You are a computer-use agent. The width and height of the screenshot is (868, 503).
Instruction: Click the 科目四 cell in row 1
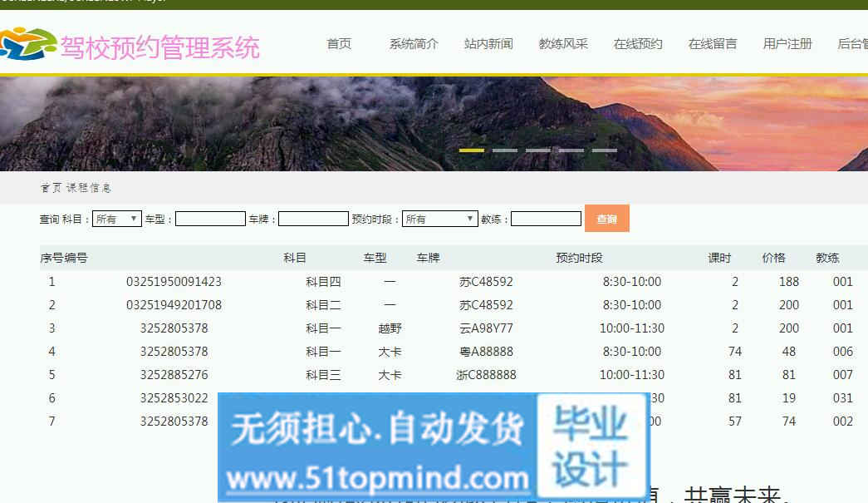(x=323, y=281)
